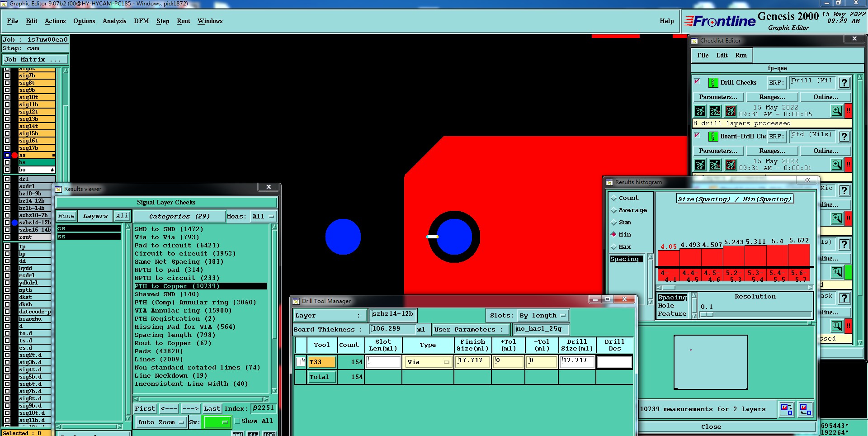Image resolution: width=868 pixels, height=436 pixels.
Task: Open the Via type dropdown for T33
Action: [428, 362]
